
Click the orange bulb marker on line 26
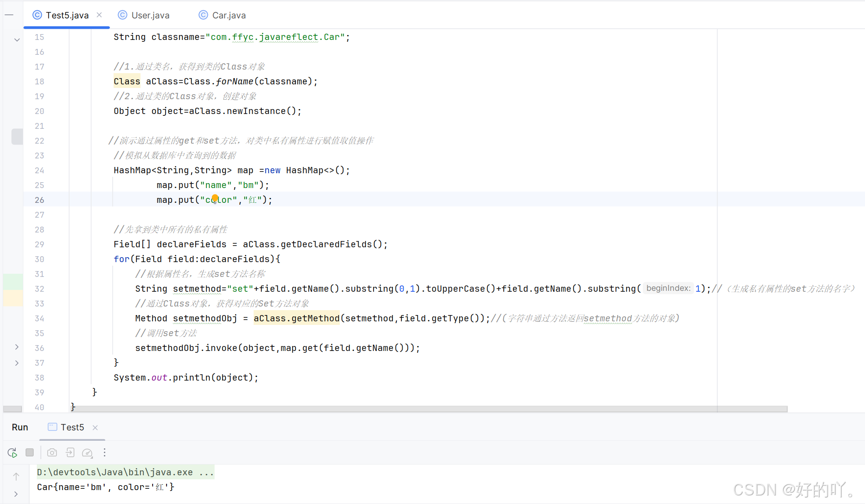pyautogui.click(x=215, y=198)
